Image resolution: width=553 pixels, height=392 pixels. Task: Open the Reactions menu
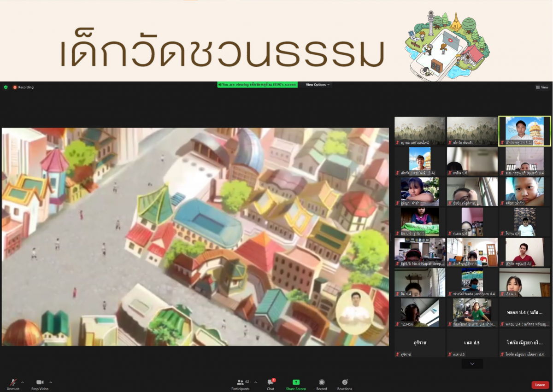[x=345, y=383]
